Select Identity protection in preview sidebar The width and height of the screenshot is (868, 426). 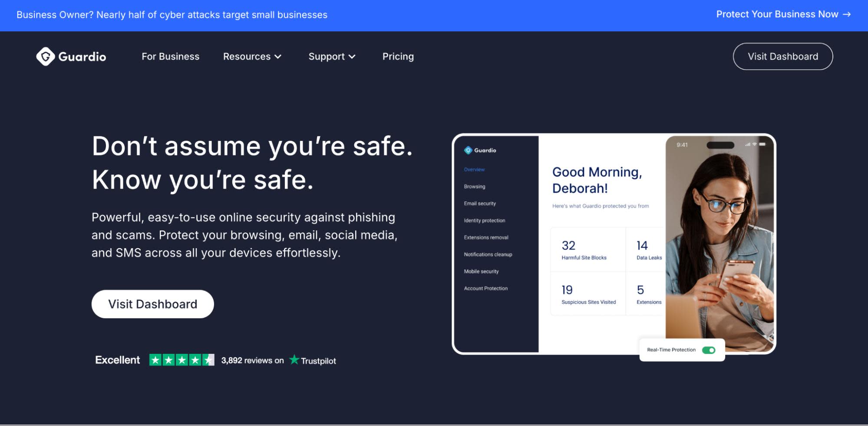(485, 220)
